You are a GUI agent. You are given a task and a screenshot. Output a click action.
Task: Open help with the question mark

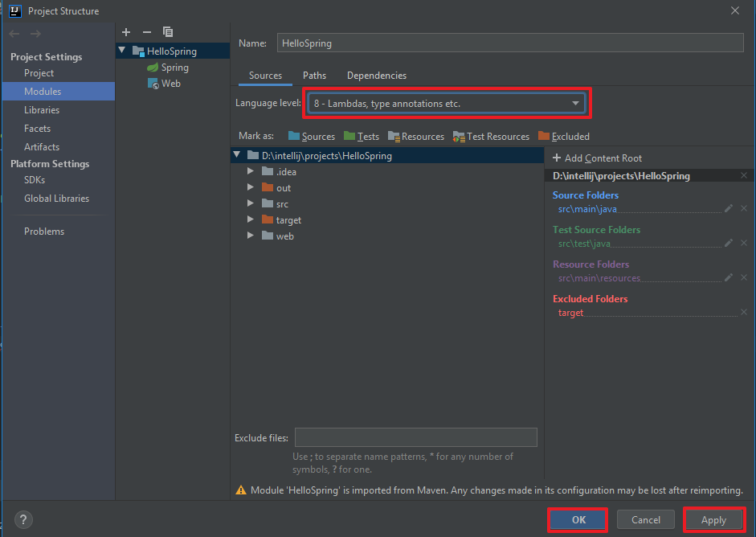pos(23,519)
